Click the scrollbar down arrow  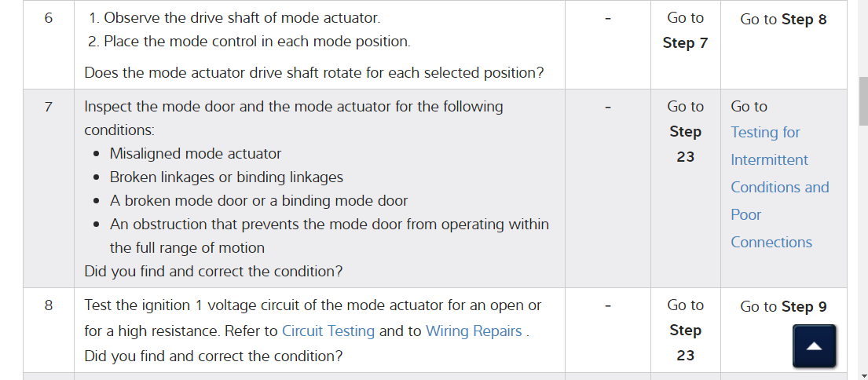point(863,374)
